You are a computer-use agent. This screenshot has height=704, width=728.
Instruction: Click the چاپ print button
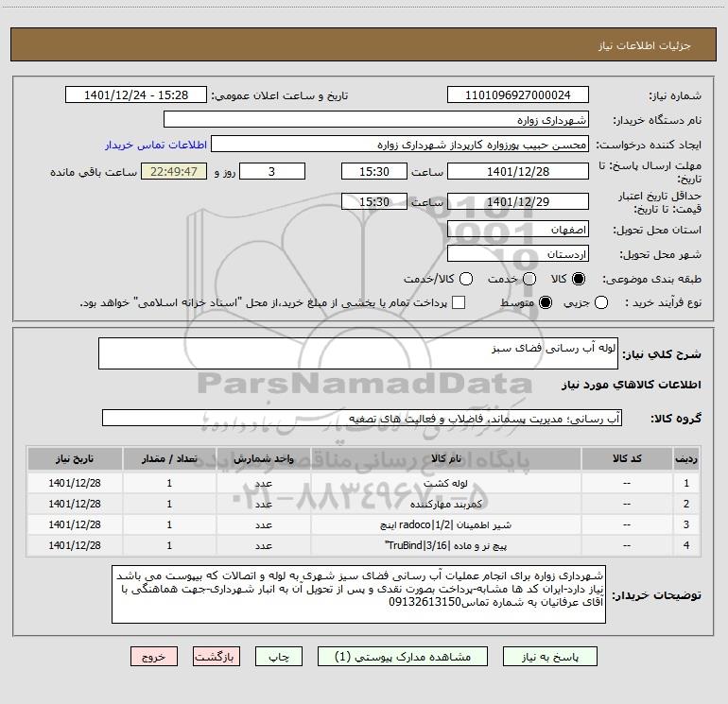coord(279,657)
